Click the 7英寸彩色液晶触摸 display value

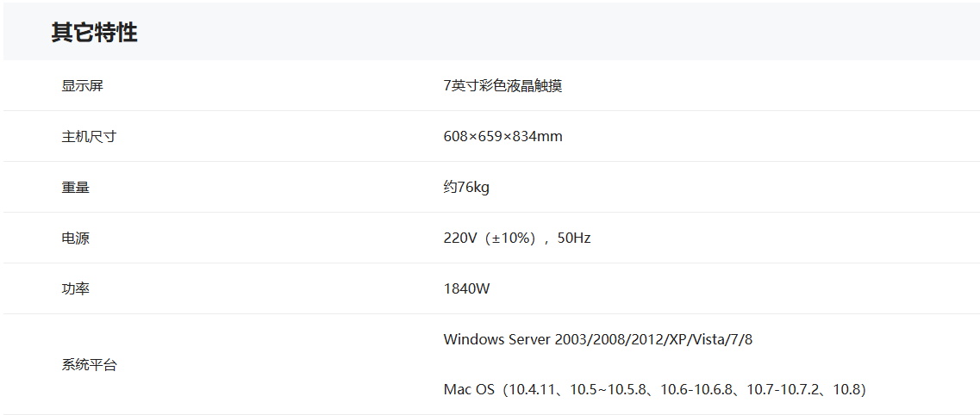click(x=502, y=86)
